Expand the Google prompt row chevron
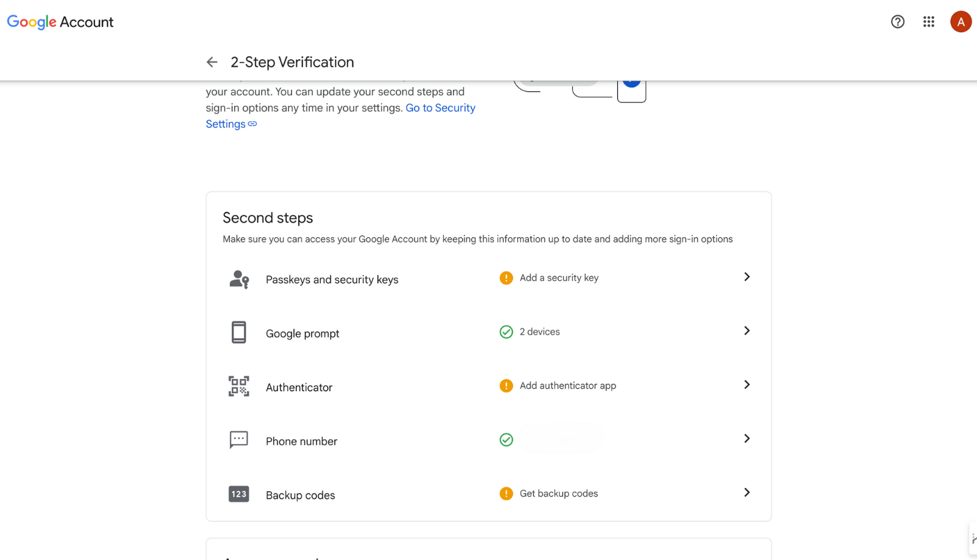The image size is (977, 560). click(x=746, y=331)
